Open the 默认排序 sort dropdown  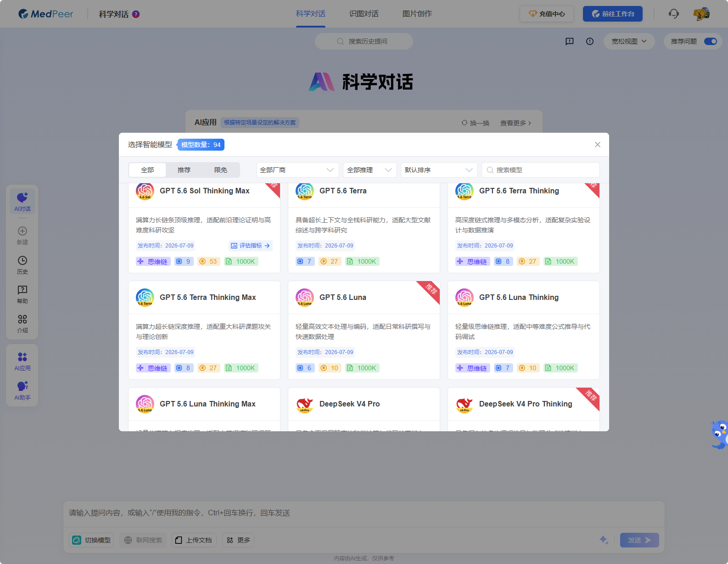coord(439,170)
